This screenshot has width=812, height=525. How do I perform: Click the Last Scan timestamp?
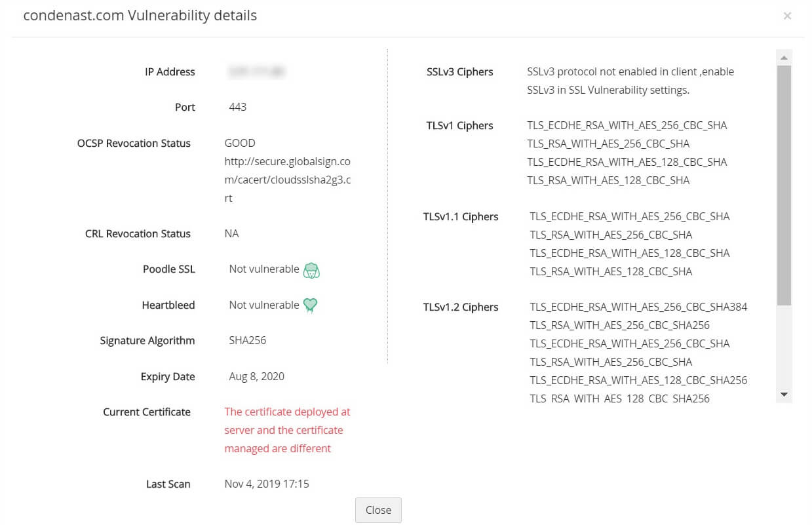pyautogui.click(x=267, y=484)
